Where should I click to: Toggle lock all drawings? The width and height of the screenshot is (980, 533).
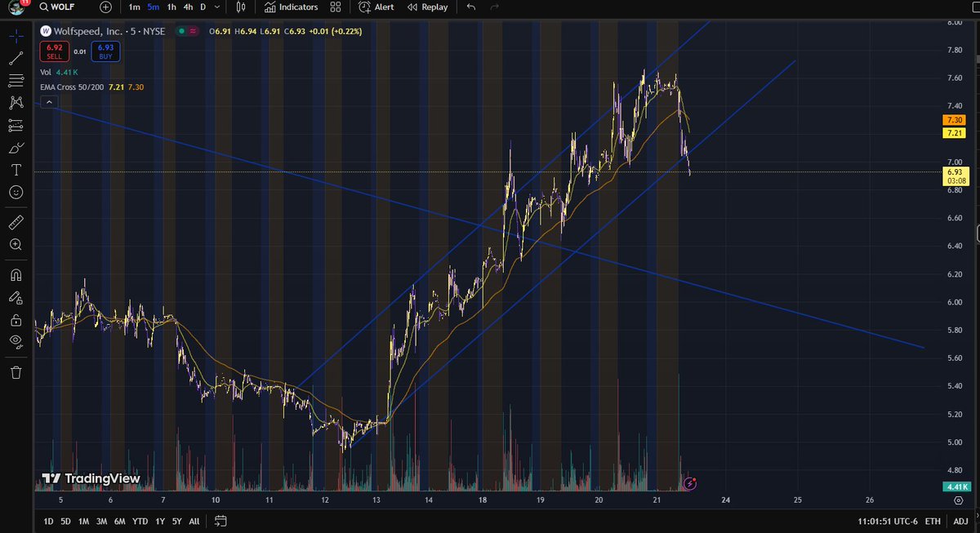click(x=16, y=320)
